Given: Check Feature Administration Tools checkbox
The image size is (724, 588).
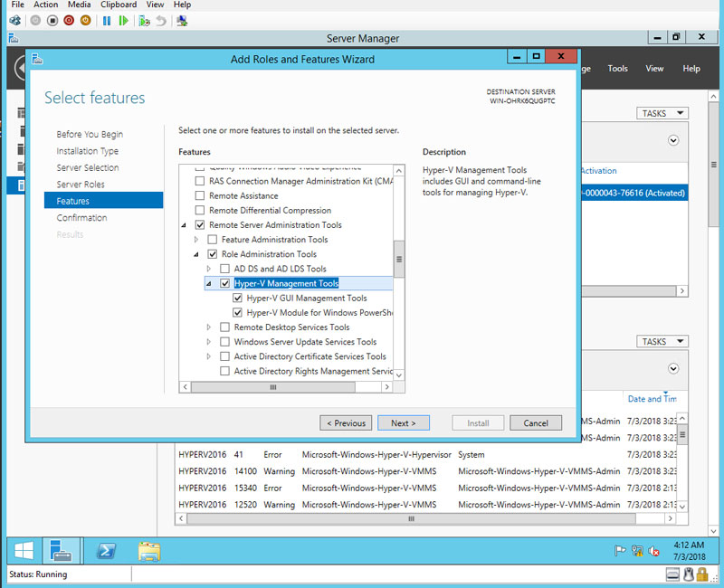Looking at the screenshot, I should point(212,240).
